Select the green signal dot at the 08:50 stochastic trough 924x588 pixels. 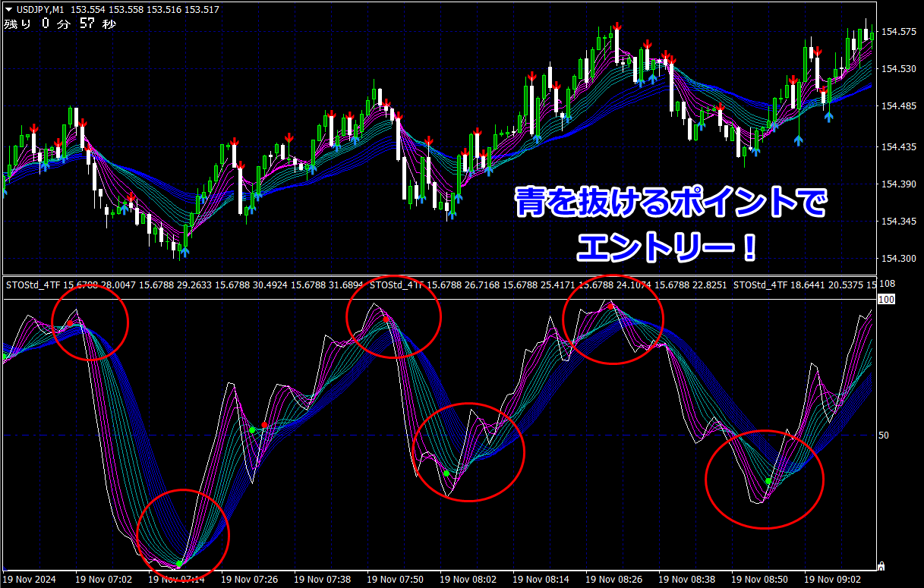click(x=768, y=481)
